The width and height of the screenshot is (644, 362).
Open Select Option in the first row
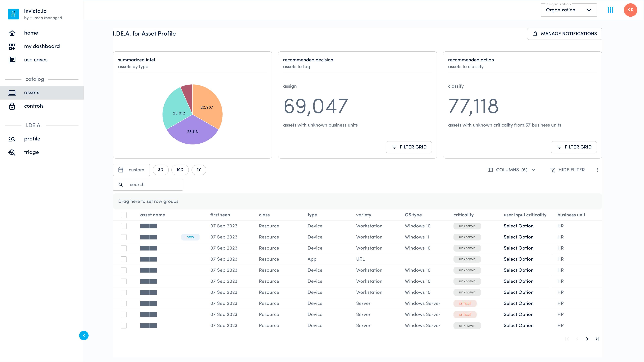click(519, 226)
